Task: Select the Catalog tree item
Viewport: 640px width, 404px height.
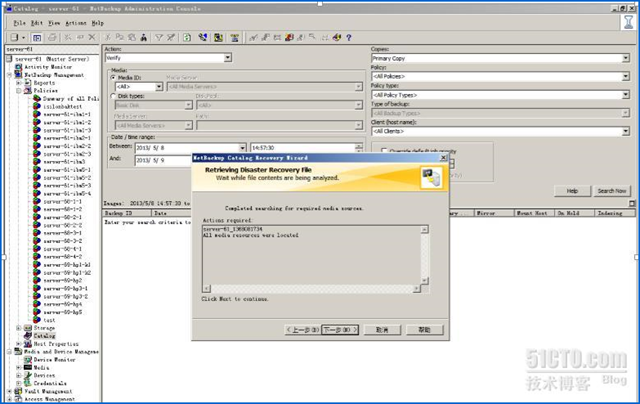Action: click(44, 336)
